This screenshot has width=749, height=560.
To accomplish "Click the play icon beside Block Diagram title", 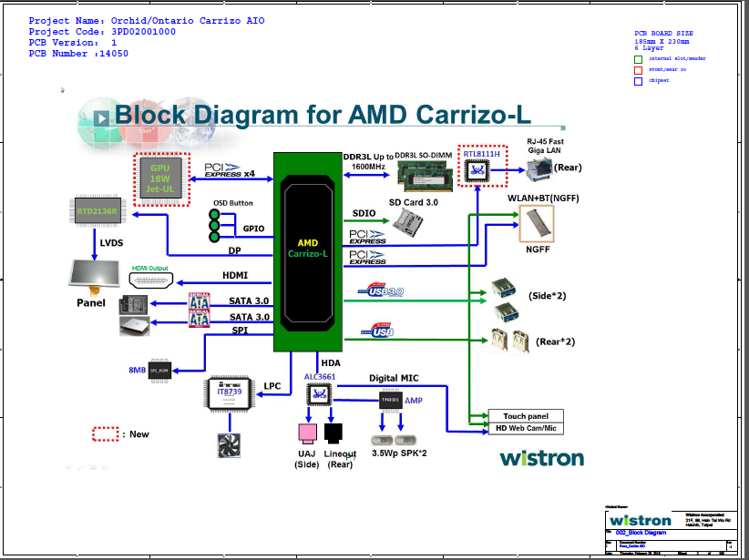I will click(x=101, y=118).
